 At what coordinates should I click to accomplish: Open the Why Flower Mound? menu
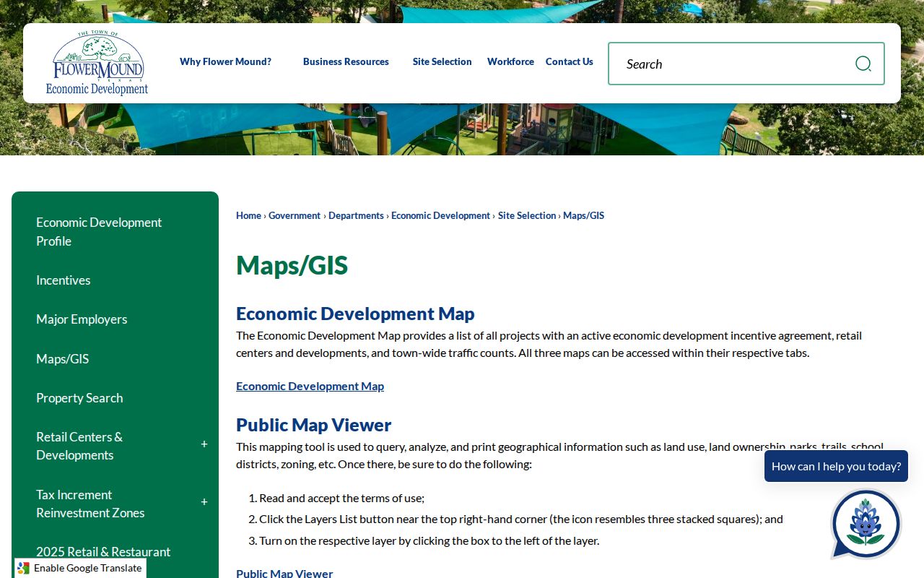(226, 61)
